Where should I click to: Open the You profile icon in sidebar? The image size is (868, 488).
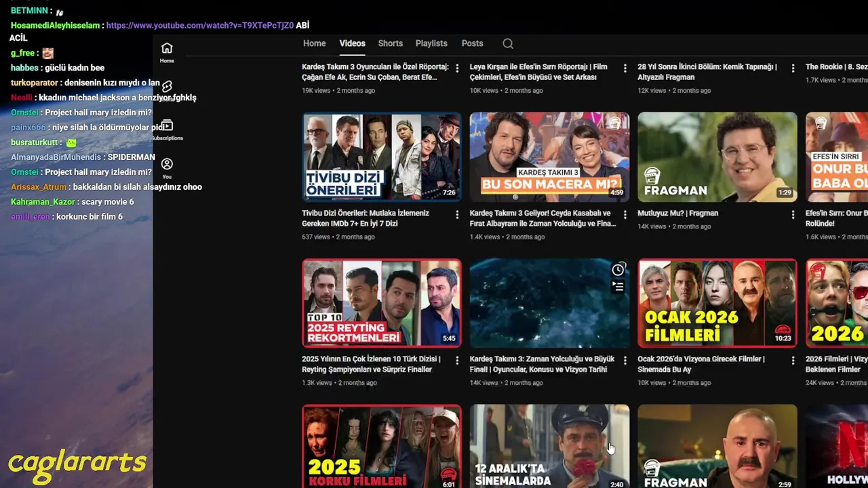(167, 164)
